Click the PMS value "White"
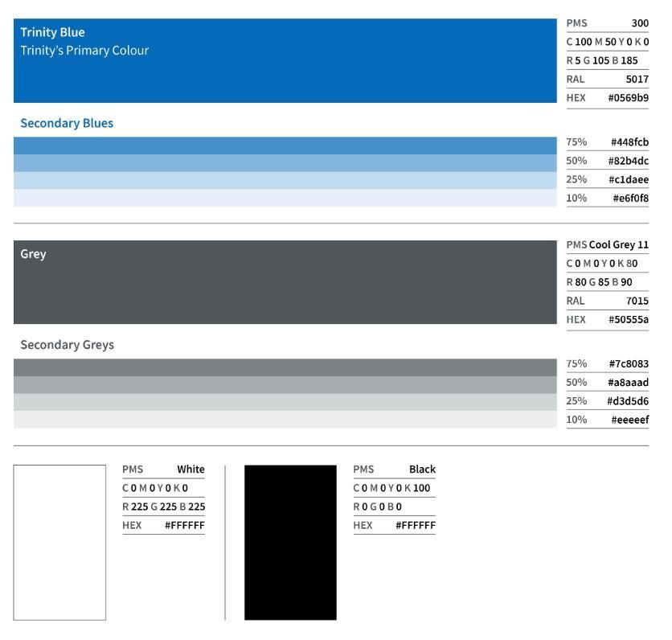The image size is (672, 640). [191, 470]
